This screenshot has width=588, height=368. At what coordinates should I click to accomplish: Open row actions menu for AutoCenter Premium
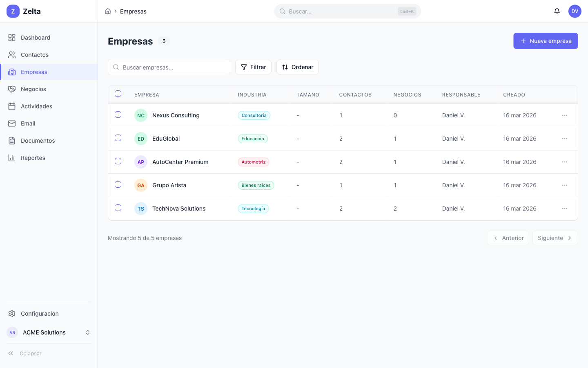[564, 162]
